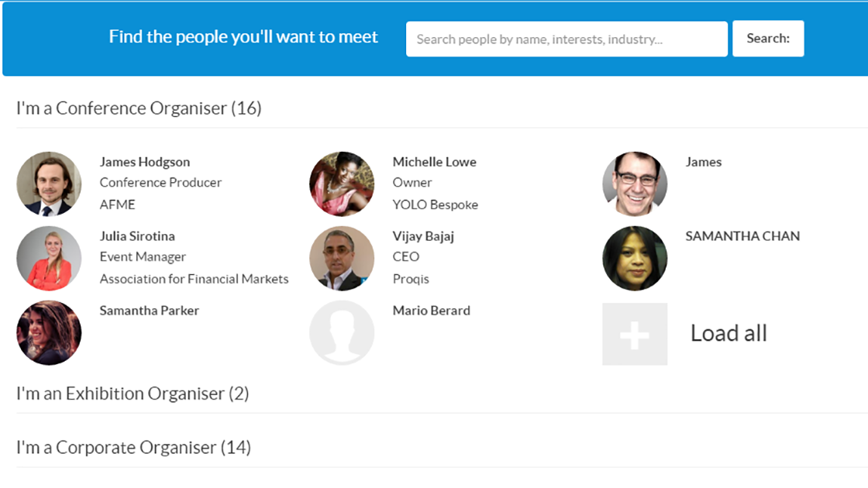
Task: Click the Search button
Action: click(768, 38)
